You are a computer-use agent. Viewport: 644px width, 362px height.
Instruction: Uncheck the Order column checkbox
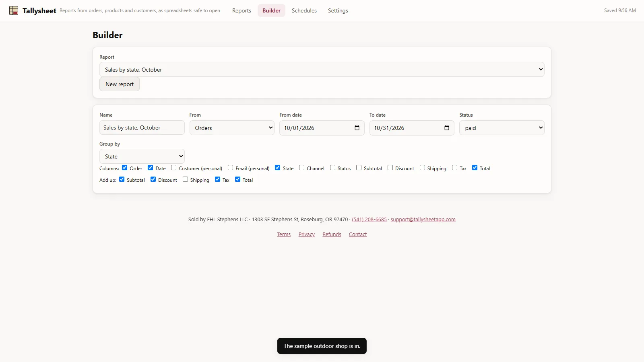(x=125, y=168)
